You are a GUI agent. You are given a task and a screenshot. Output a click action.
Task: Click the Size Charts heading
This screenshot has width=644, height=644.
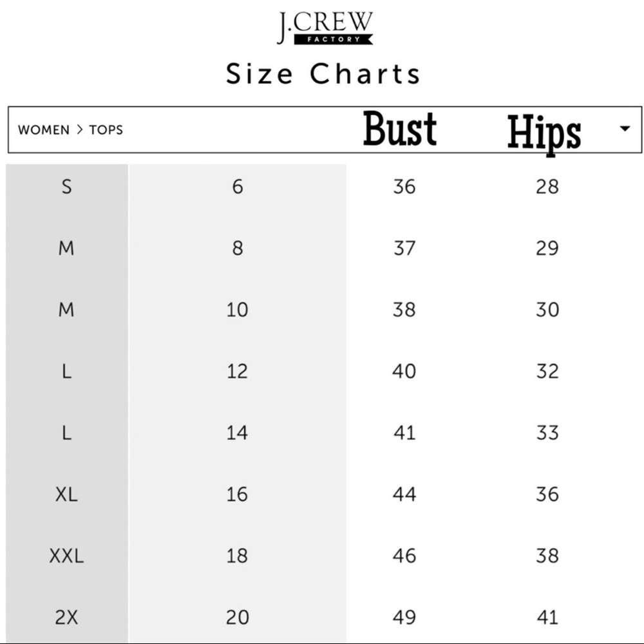pyautogui.click(x=323, y=74)
